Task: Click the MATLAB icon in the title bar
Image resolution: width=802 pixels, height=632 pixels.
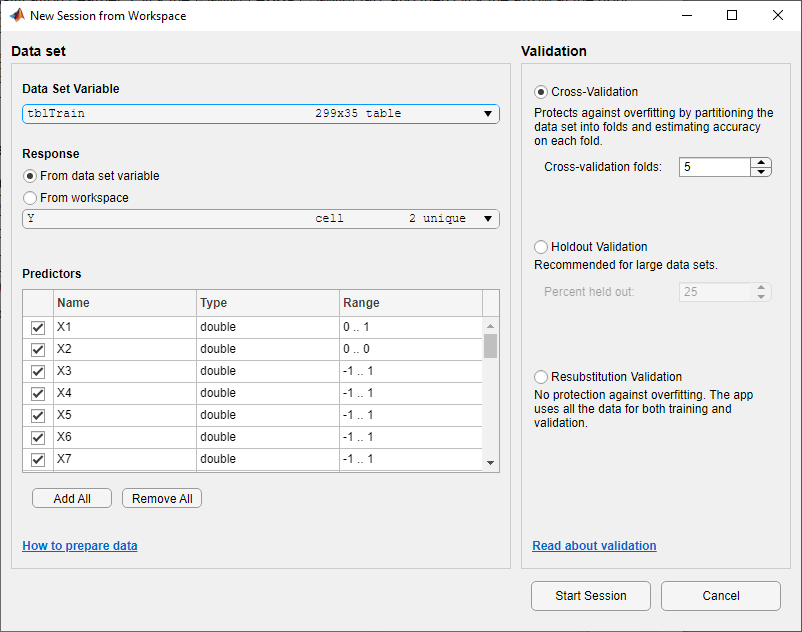Action: (x=17, y=15)
